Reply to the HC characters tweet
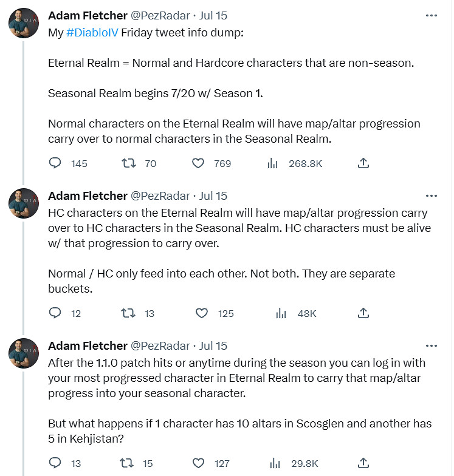This screenshot has width=454, height=476. click(x=55, y=313)
